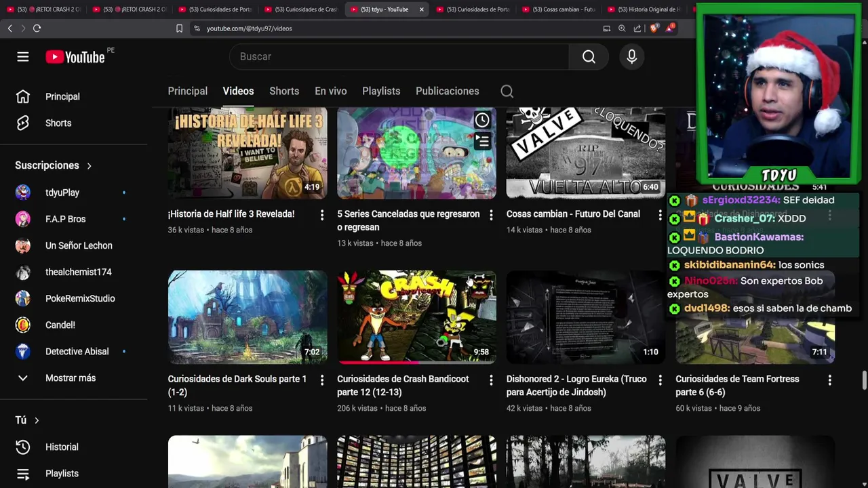Bookmark this page icon

tap(179, 28)
